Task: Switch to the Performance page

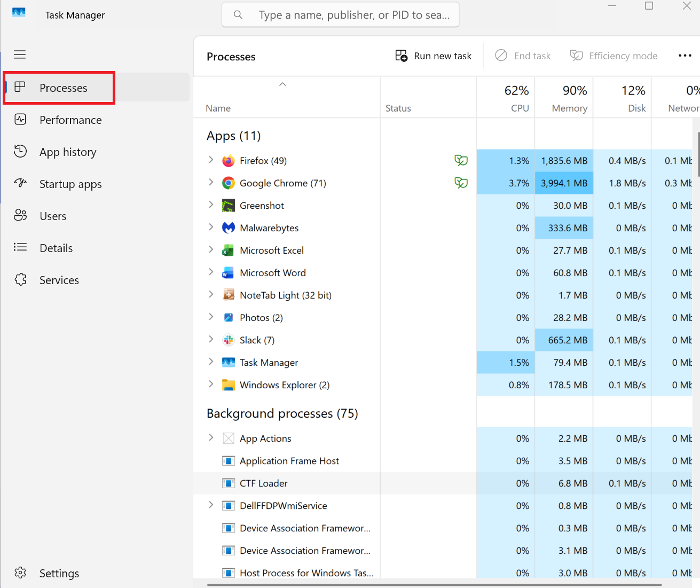Action: (x=97, y=120)
